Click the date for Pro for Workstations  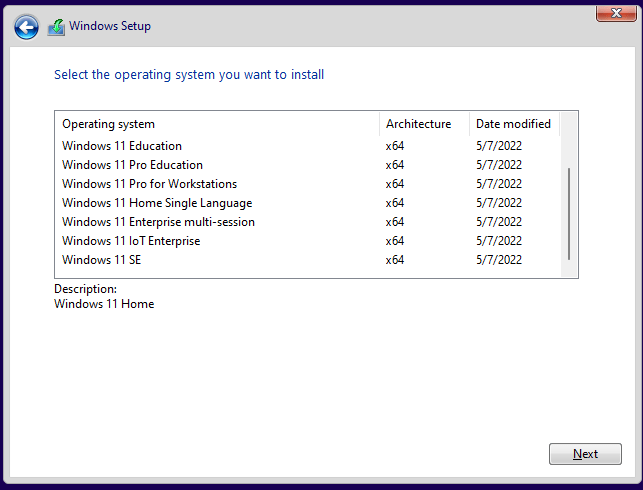499,184
